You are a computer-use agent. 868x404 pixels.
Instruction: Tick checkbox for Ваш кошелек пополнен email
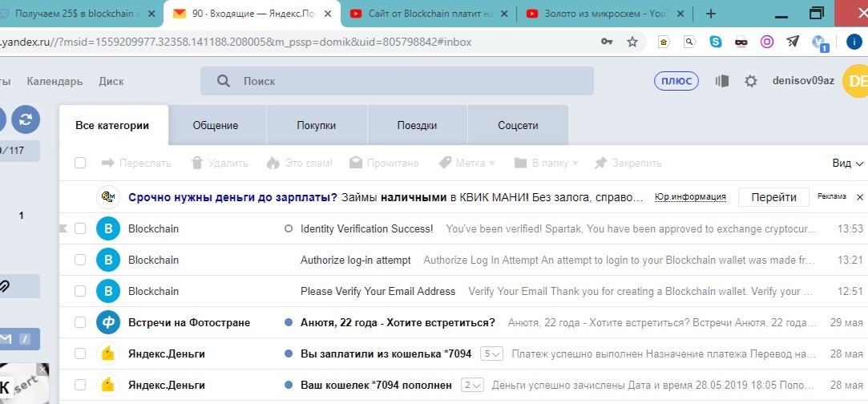click(80, 386)
